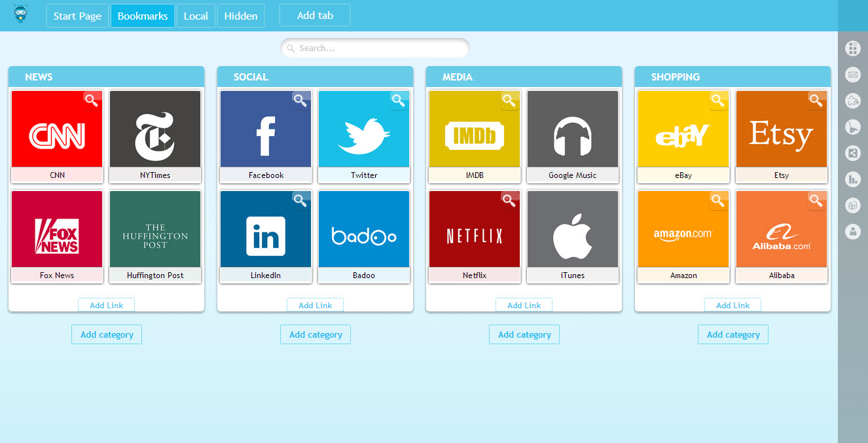Click the magnifier icon on CNN tile
The height and width of the screenshot is (443, 868).
pyautogui.click(x=92, y=100)
